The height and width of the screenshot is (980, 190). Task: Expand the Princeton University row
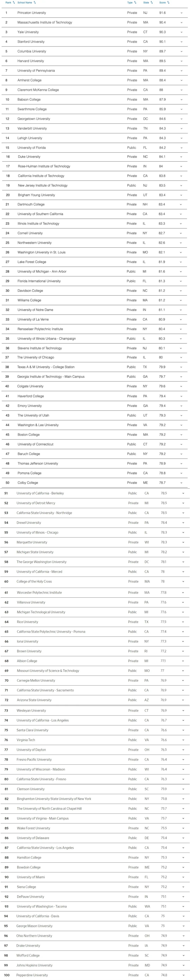point(181,13)
